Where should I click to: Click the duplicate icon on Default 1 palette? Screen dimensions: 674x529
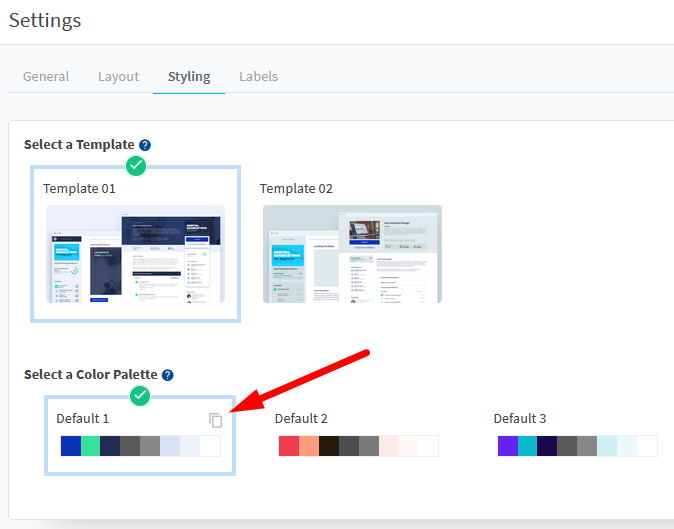[x=216, y=420]
